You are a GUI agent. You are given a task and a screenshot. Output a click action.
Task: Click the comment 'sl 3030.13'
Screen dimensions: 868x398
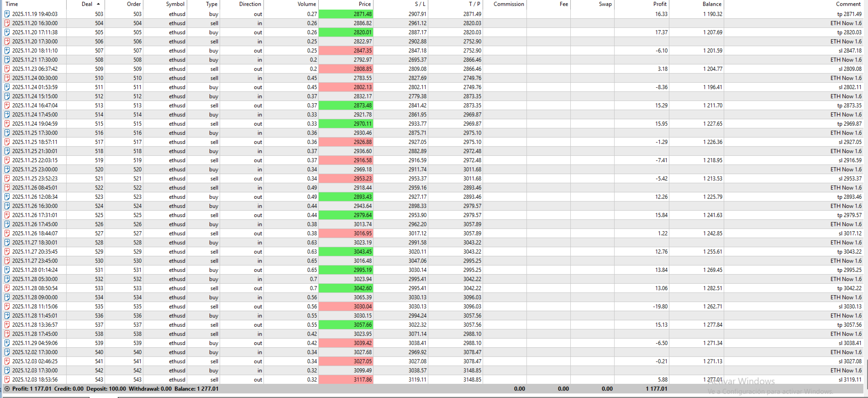pyautogui.click(x=850, y=307)
